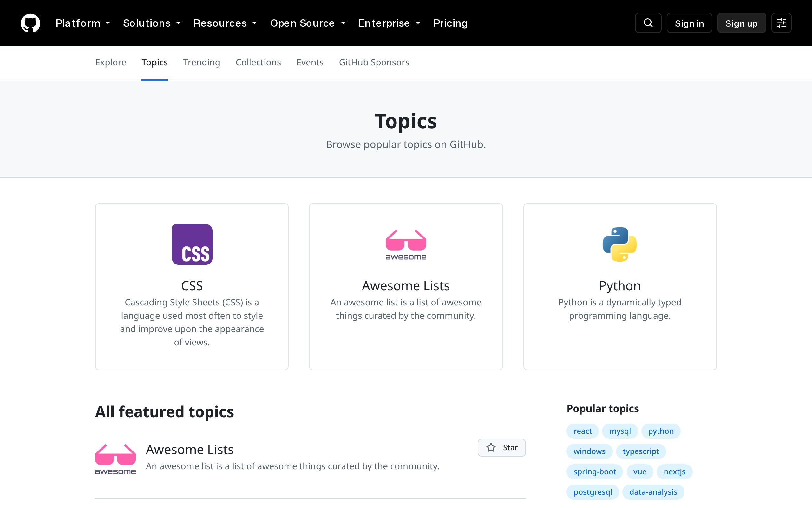Click the pink Awesome sunglasses card icon

click(x=406, y=244)
